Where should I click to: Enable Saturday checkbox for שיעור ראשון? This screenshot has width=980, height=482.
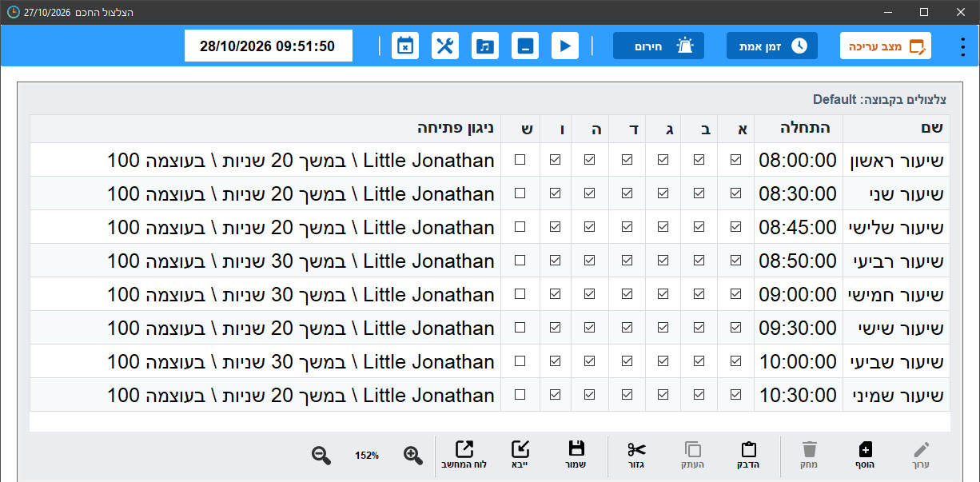[x=520, y=160]
